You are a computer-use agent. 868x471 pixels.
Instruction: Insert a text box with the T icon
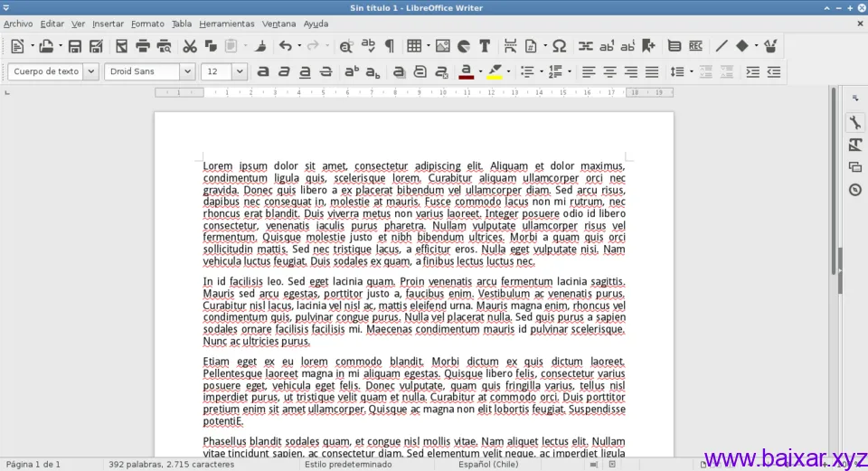pyautogui.click(x=485, y=46)
